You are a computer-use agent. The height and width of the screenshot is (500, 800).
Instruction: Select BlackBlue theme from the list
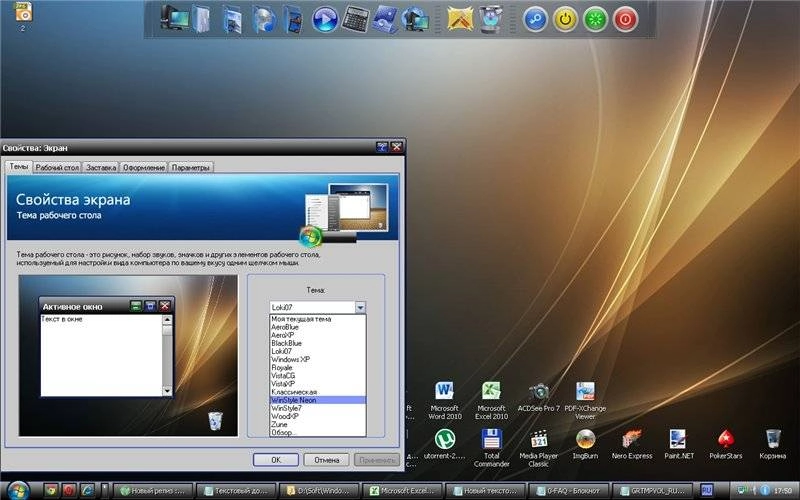(317, 343)
